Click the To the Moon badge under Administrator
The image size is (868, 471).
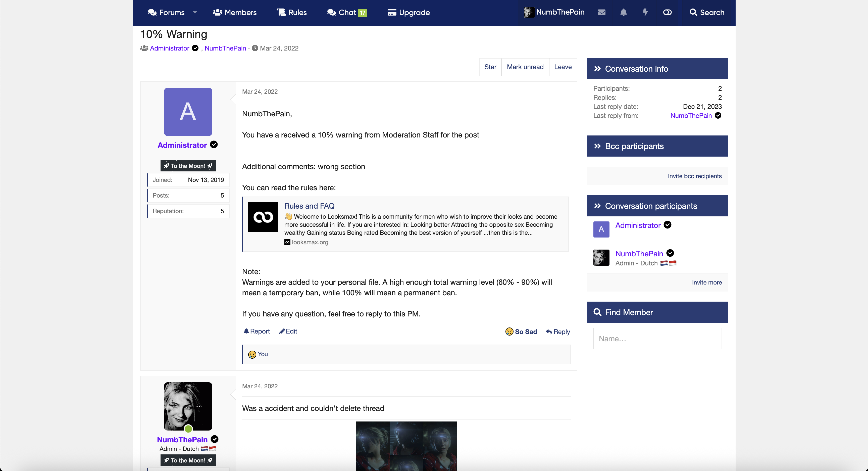click(x=188, y=166)
